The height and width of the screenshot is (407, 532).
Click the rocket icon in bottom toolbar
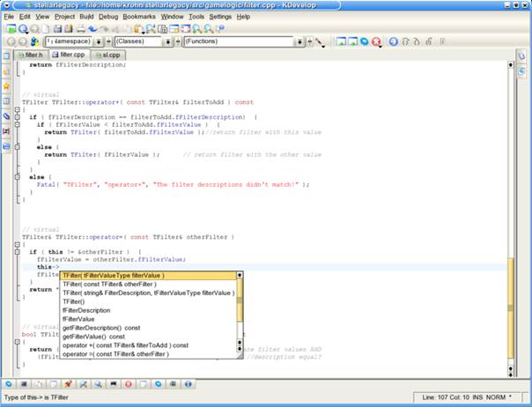pos(68,384)
